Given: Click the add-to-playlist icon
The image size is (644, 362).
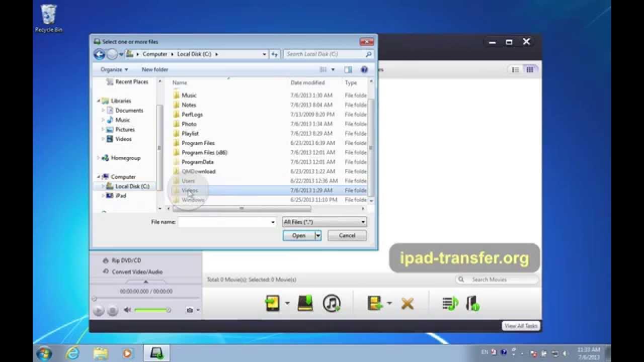Looking at the screenshot, I should [x=450, y=303].
